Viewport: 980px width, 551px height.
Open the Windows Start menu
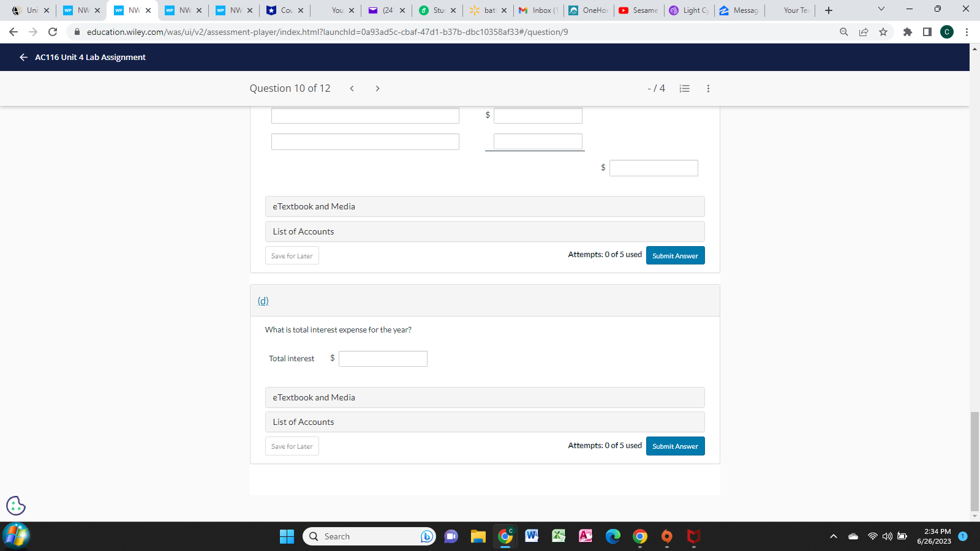[287, 536]
